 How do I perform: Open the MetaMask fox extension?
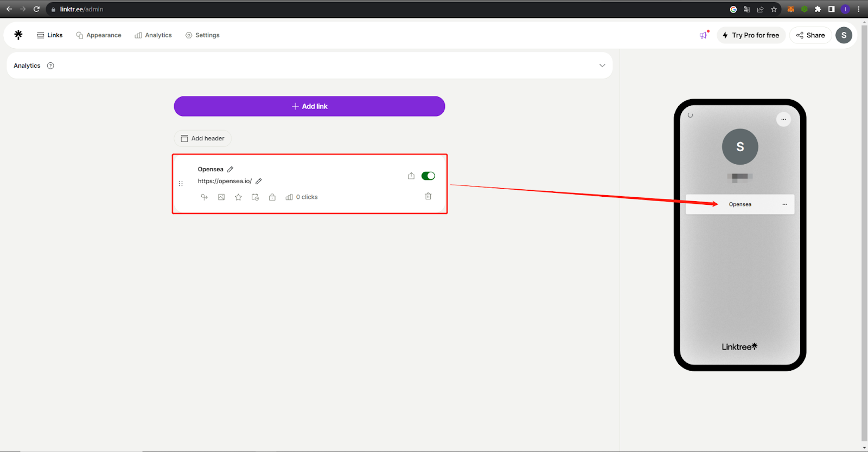[791, 9]
